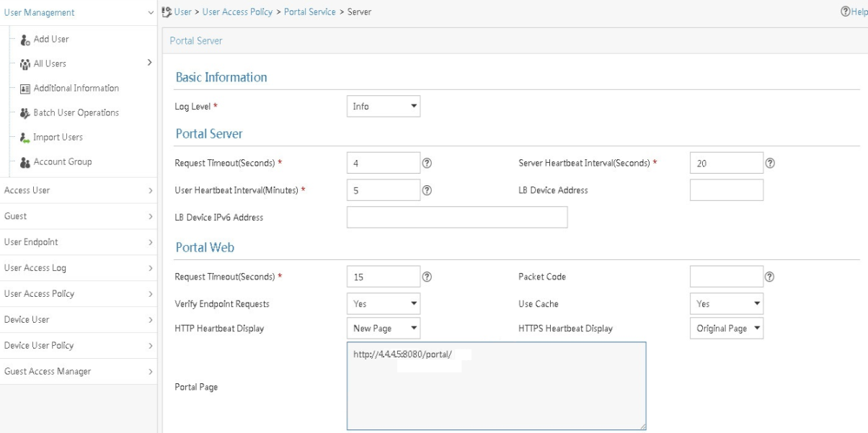Expand the Guest Access Manager menu
Image resolution: width=868 pixels, height=433 pixels.
(150, 372)
